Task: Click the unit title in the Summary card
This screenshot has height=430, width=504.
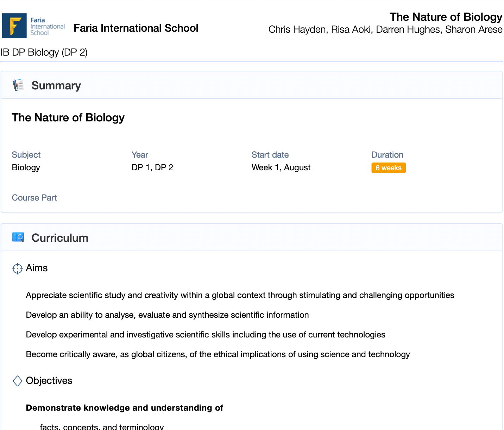Action: click(x=68, y=118)
